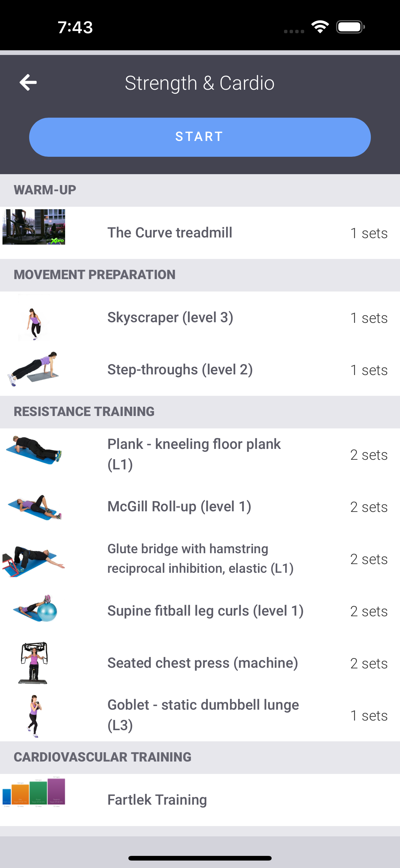Open Plank - kneeling floor plank exercise
The width and height of the screenshot is (400, 868).
(x=200, y=454)
